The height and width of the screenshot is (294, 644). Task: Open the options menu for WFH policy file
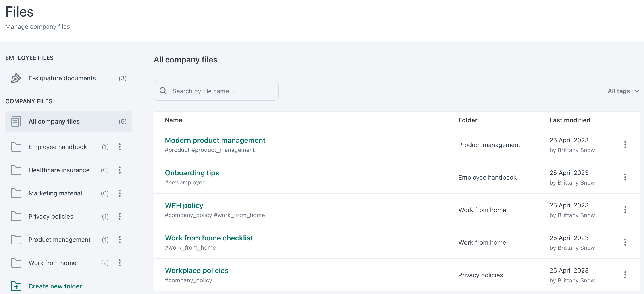point(625,210)
